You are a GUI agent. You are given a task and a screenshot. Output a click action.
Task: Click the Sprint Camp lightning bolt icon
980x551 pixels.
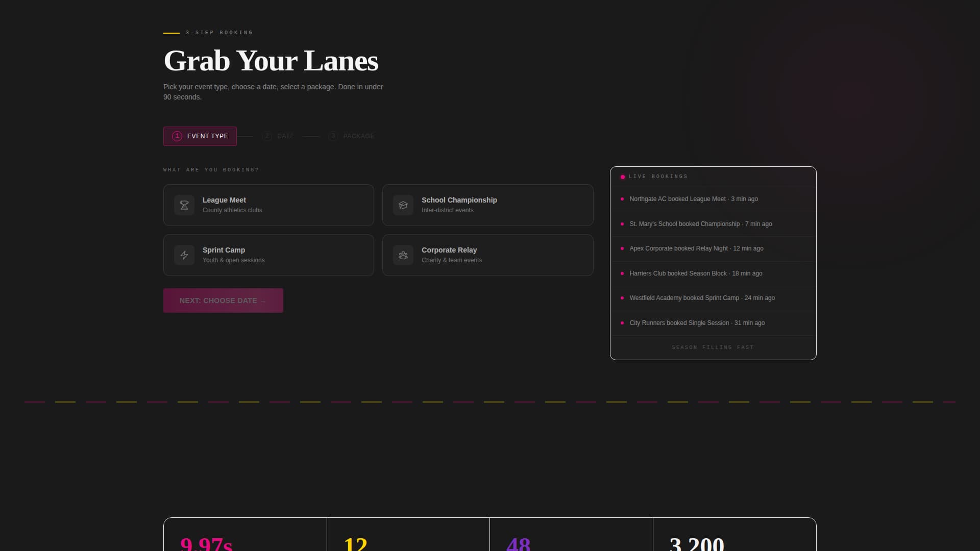pos(184,255)
